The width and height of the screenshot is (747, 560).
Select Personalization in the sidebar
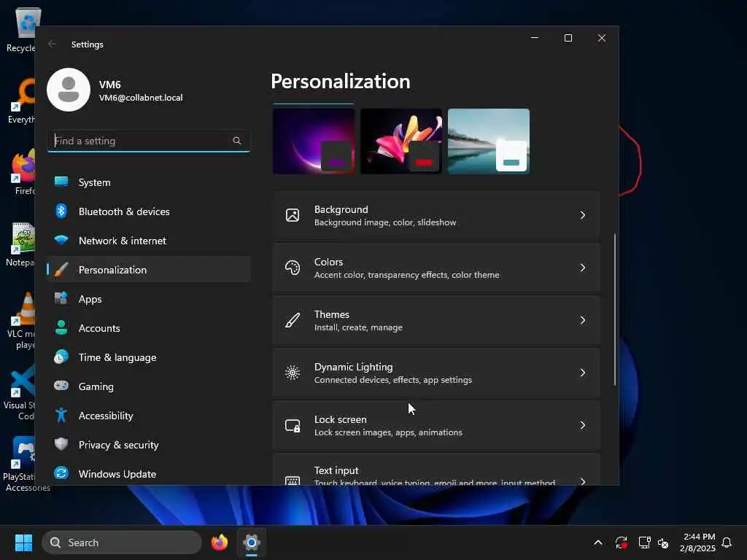149,270
